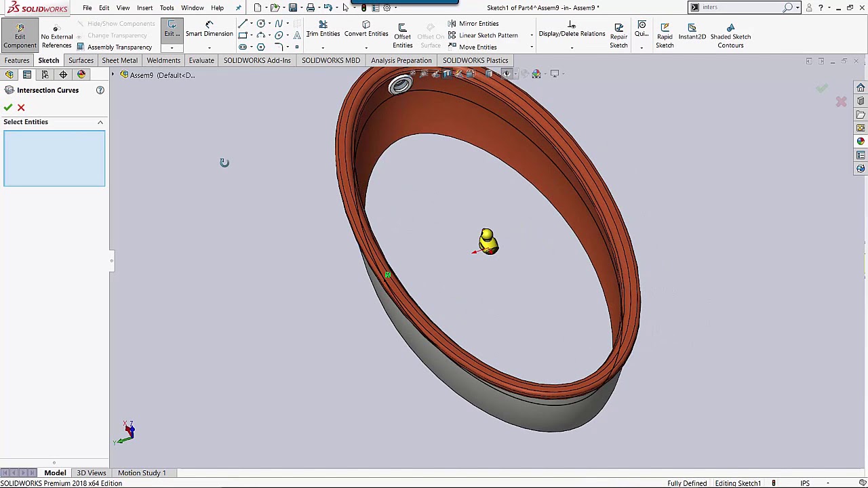Accept Intersection Curves with green checkmark
Viewport: 868px width, 488px height.
point(8,107)
